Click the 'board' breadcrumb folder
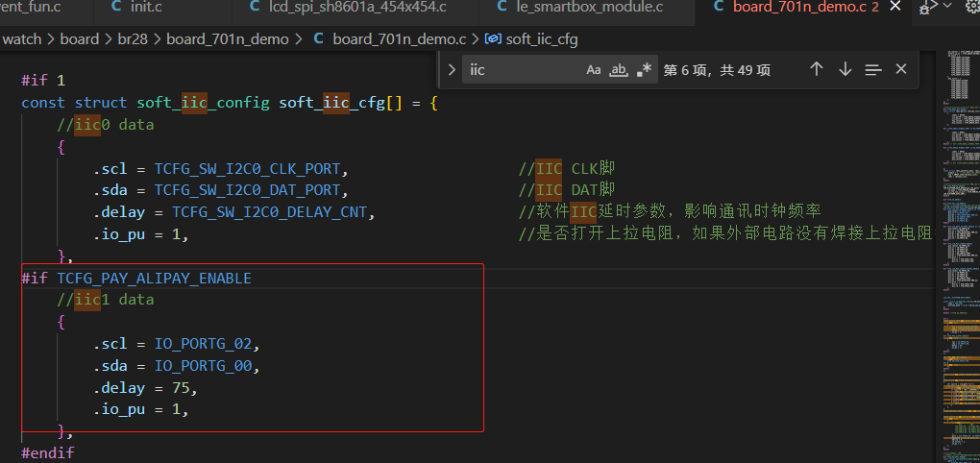Screen dimensions: 980x463 (80, 39)
